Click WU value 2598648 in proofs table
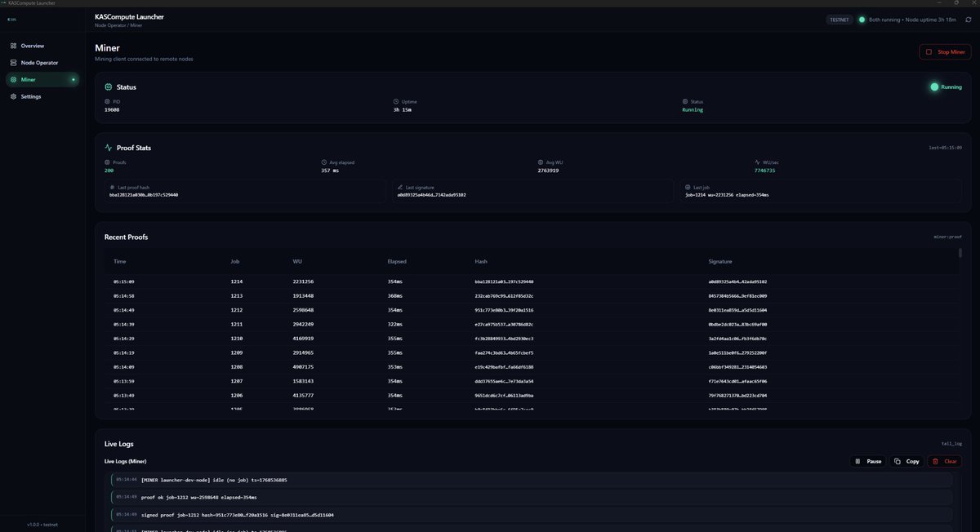This screenshot has height=532, width=980. [x=303, y=310]
